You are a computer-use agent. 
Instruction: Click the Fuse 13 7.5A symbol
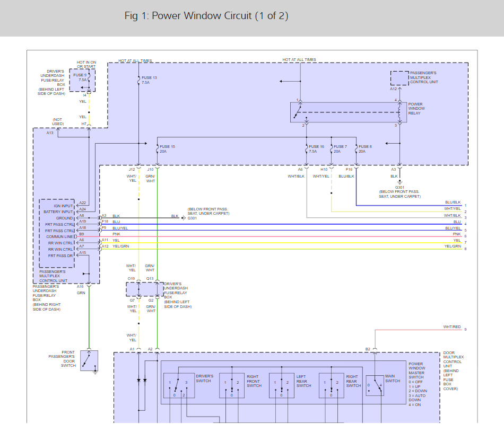pos(138,80)
